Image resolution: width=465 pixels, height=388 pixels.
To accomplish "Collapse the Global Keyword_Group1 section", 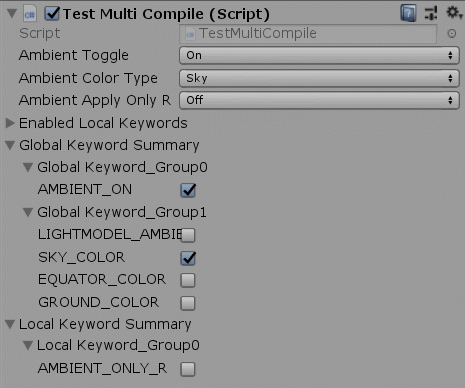I will click(x=28, y=212).
